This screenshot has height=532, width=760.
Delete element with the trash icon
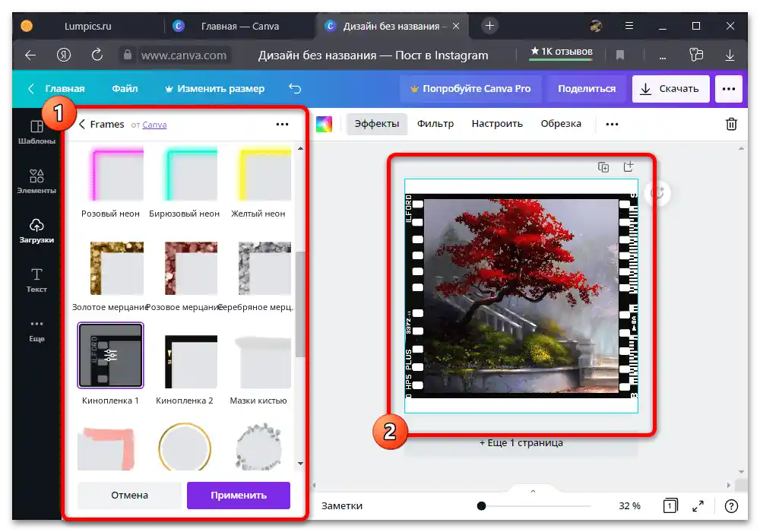pos(731,124)
